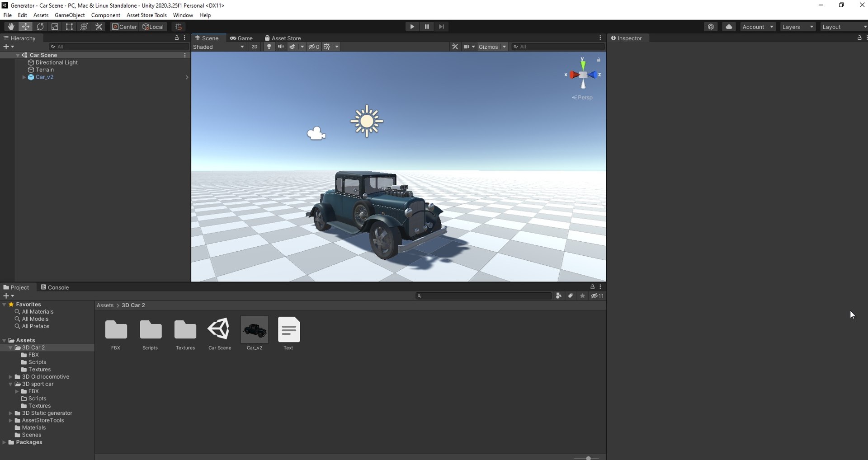Click the favorites star in Project toolbar
The width and height of the screenshot is (868, 460).
tap(583, 296)
